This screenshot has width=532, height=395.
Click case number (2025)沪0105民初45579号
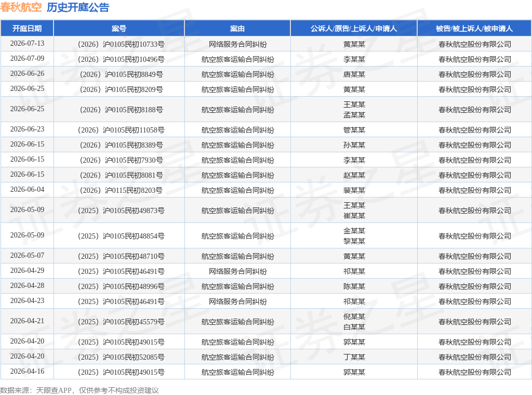(x=121, y=322)
